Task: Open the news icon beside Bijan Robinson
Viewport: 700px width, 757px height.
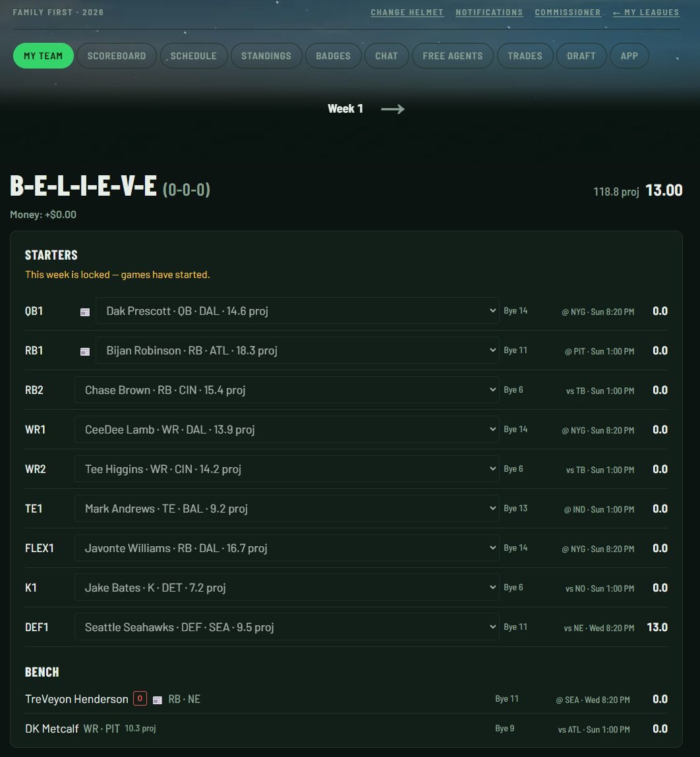Action: [x=85, y=351]
